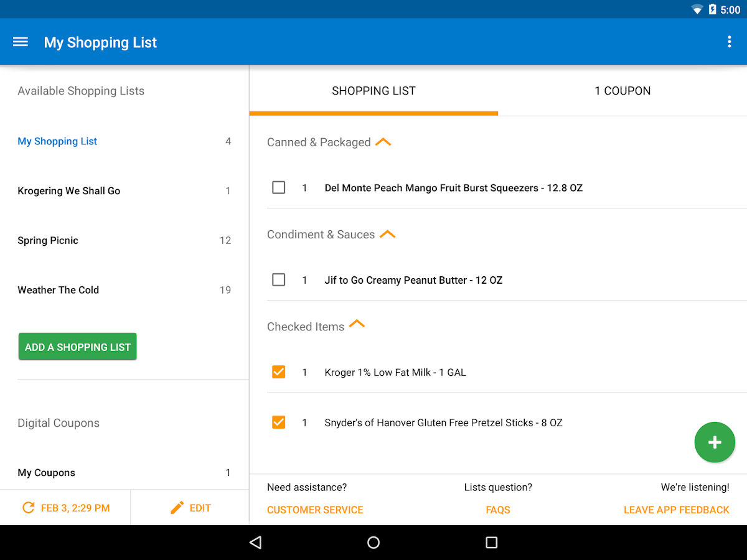The width and height of the screenshot is (747, 560).
Task: Tap the pencil edit icon
Action: pos(177,508)
